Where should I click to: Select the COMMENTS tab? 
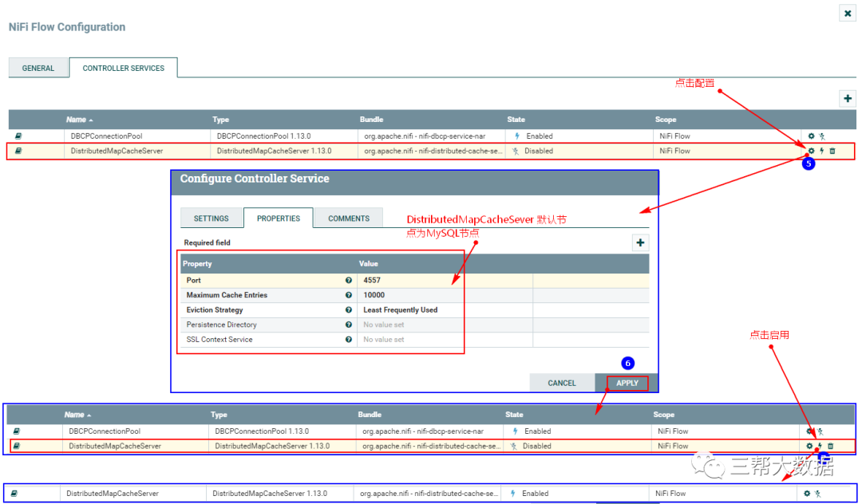[x=349, y=219]
